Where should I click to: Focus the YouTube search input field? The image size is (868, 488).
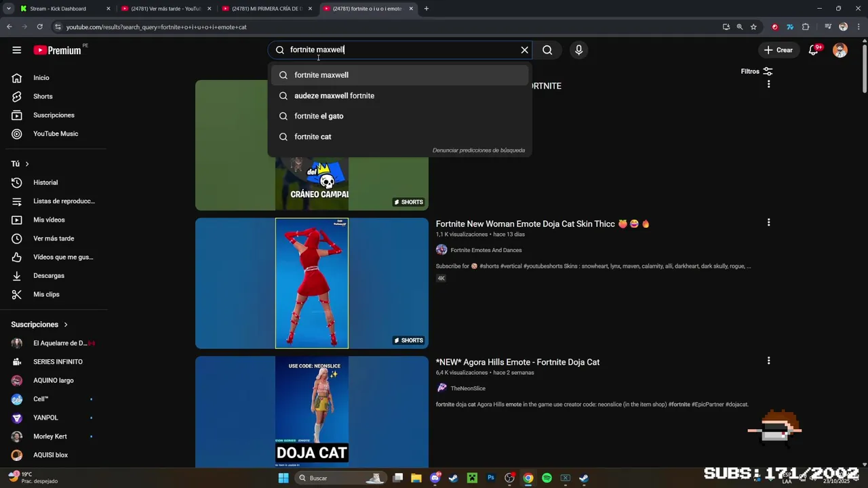tap(400, 50)
